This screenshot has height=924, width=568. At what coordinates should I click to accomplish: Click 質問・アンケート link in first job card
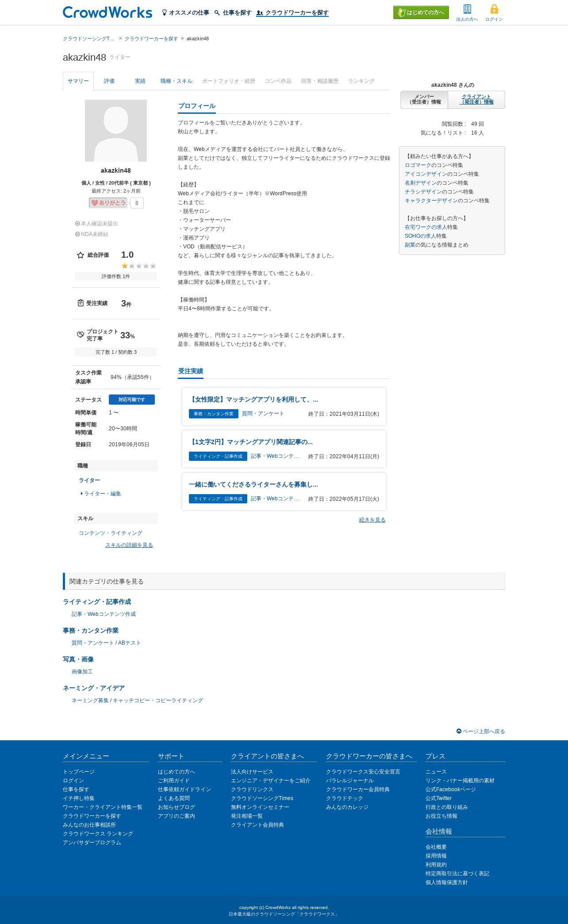[x=263, y=414]
